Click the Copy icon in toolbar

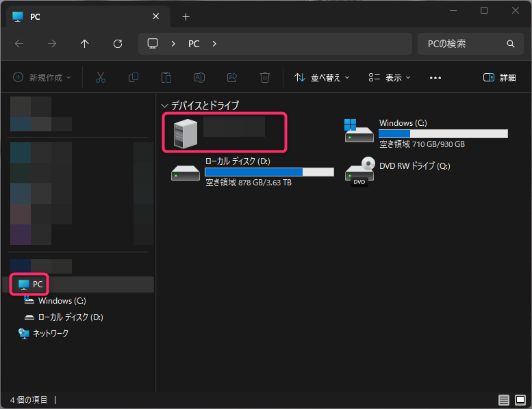click(134, 77)
